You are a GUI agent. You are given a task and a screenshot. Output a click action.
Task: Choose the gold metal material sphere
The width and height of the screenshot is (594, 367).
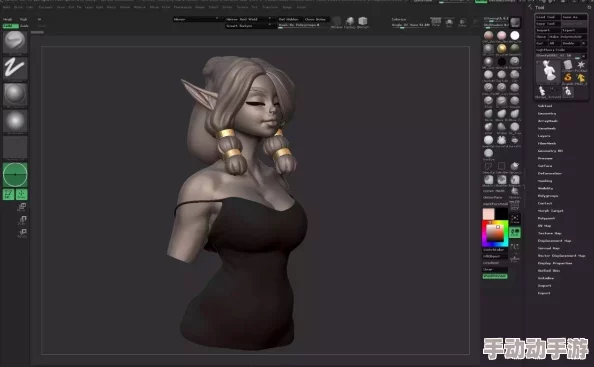[502, 48]
